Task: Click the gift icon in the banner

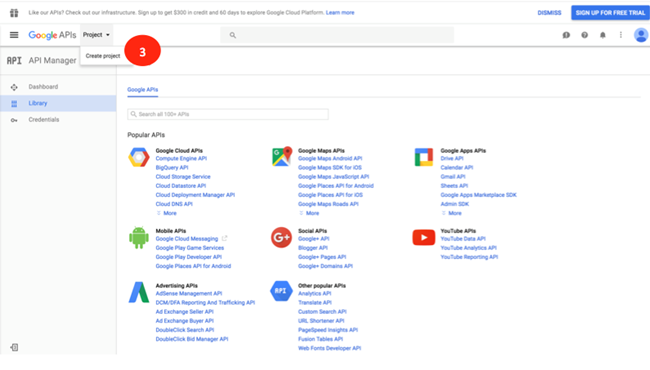Action: (14, 13)
